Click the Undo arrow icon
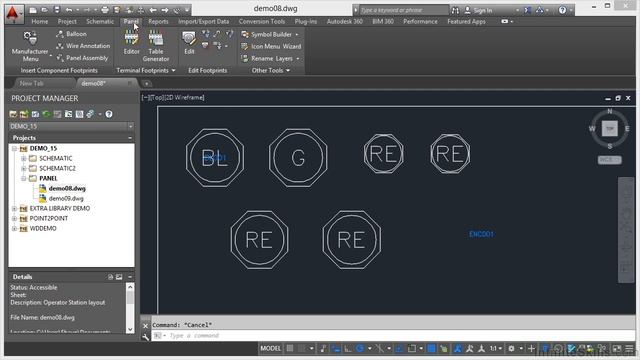This screenshot has height=360, width=640. click(x=69, y=10)
